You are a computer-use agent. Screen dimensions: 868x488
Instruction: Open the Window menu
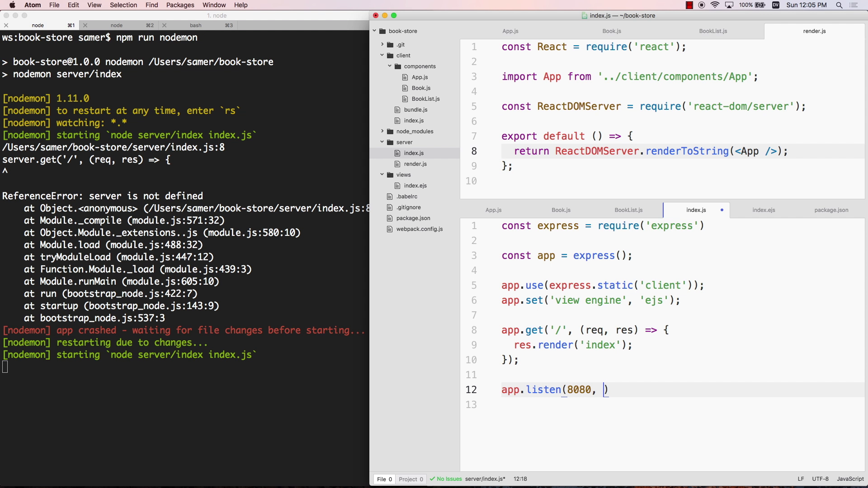click(214, 5)
